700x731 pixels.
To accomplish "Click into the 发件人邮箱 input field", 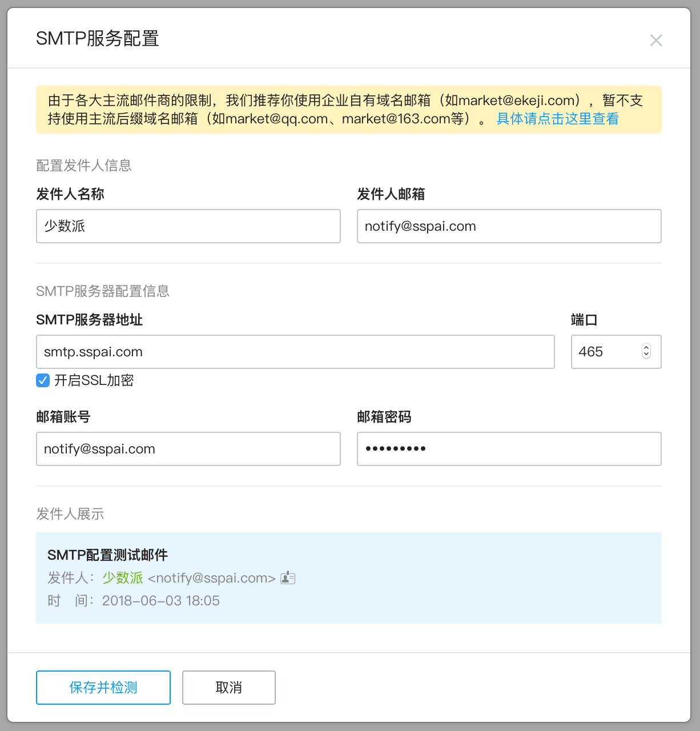I will pyautogui.click(x=509, y=226).
